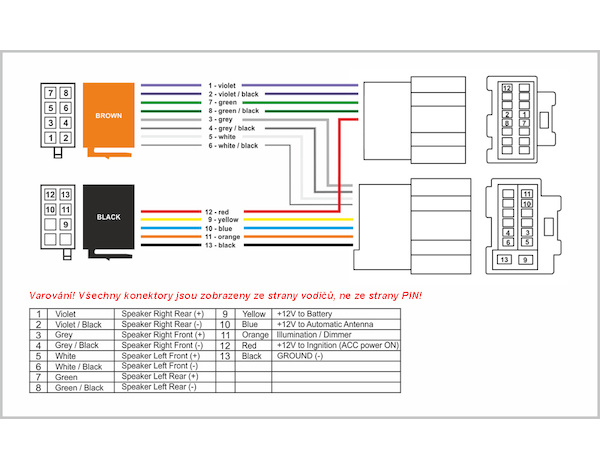Image resolution: width=600 pixels, height=469 pixels.
Task: Select the "Speaker Right Rear (+)" table cell
Action: click(x=161, y=313)
